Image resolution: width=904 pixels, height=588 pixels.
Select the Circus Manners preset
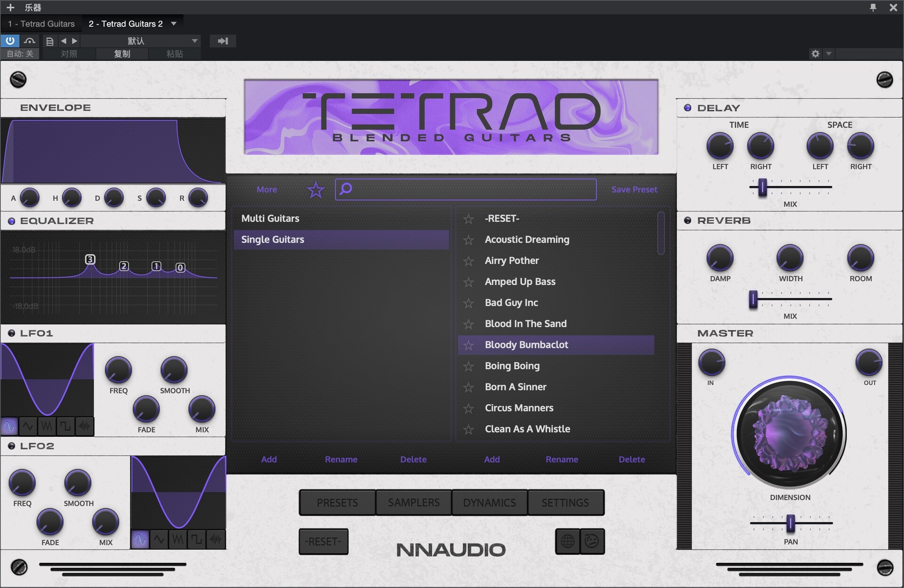pyautogui.click(x=556, y=408)
